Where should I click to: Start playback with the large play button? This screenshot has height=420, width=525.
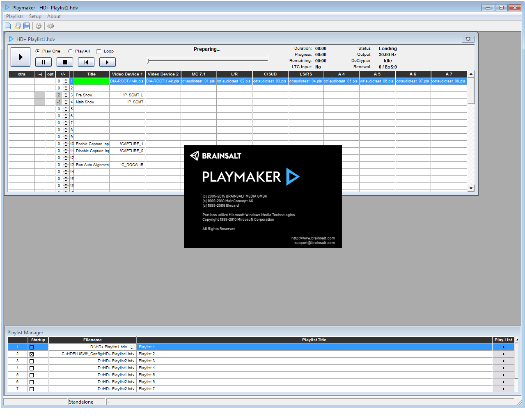coord(21,57)
